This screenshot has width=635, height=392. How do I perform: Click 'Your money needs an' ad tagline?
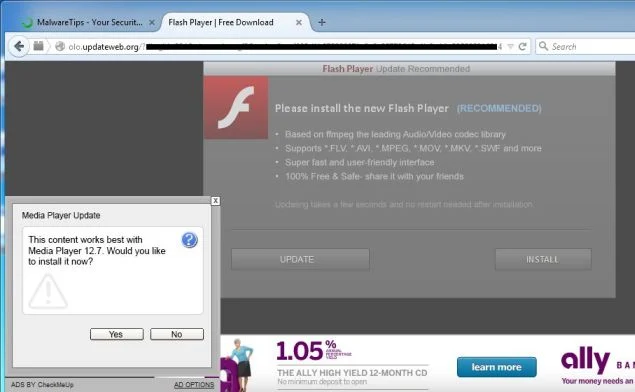tap(598, 381)
